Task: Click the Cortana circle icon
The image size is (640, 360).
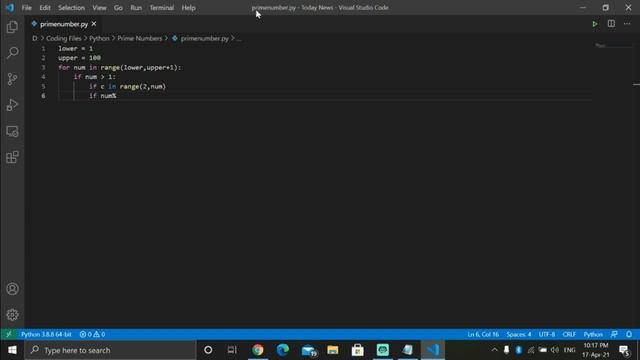Action: click(x=208, y=350)
